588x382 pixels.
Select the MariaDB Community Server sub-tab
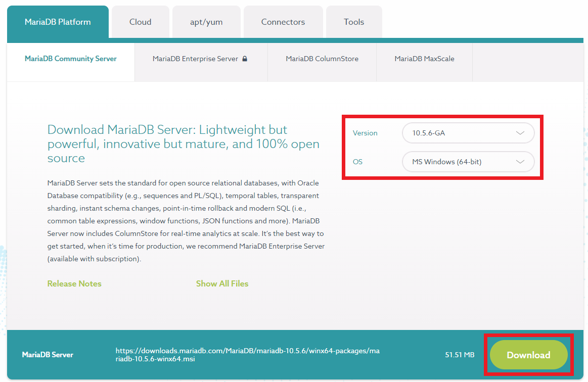point(70,62)
